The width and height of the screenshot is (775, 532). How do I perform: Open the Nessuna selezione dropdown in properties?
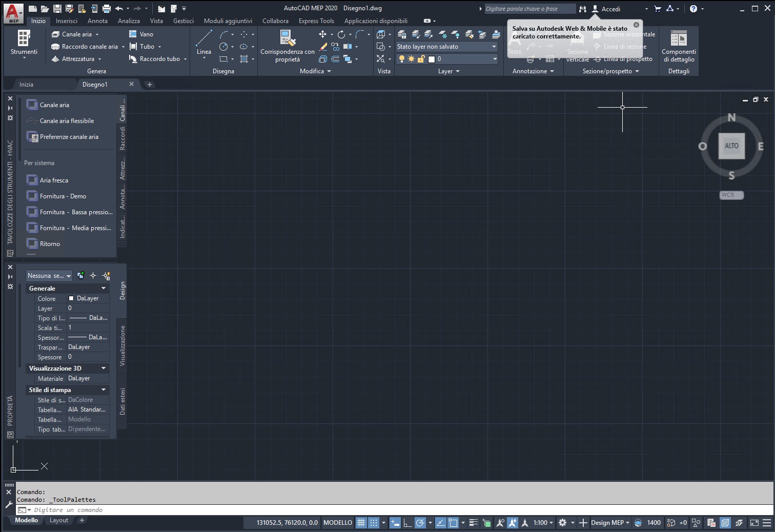click(49, 276)
